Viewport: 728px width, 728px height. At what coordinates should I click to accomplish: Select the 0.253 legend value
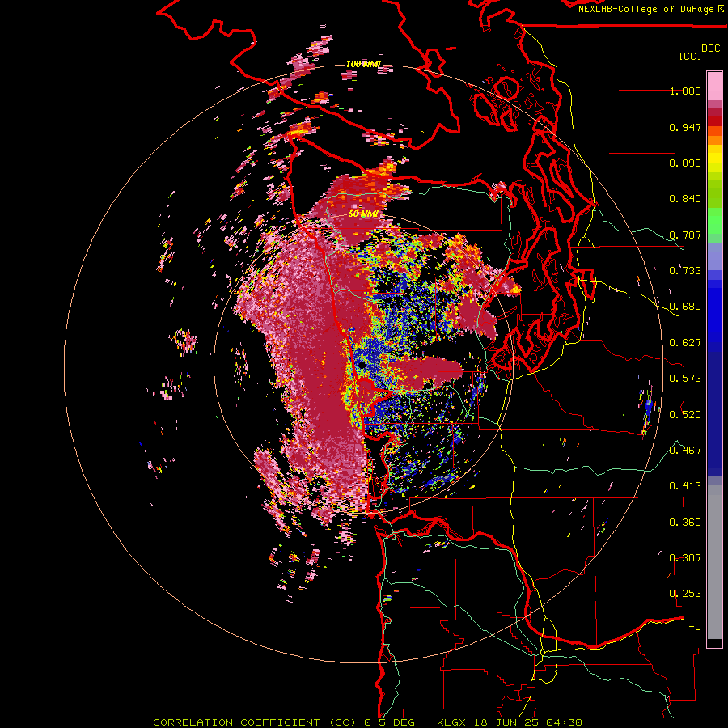685,594
